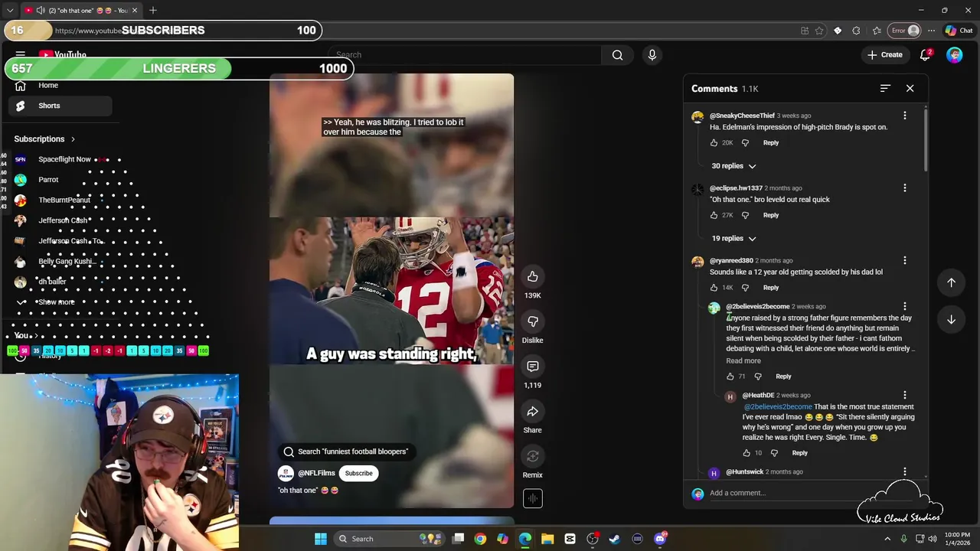This screenshot has width=980, height=551.
Task: Click the comments panel scrollbar
Action: (x=925, y=139)
